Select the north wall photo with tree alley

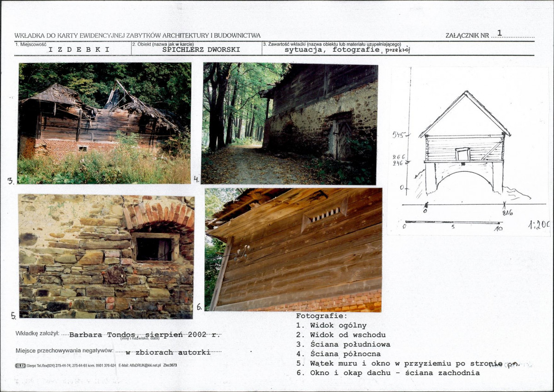290,124
